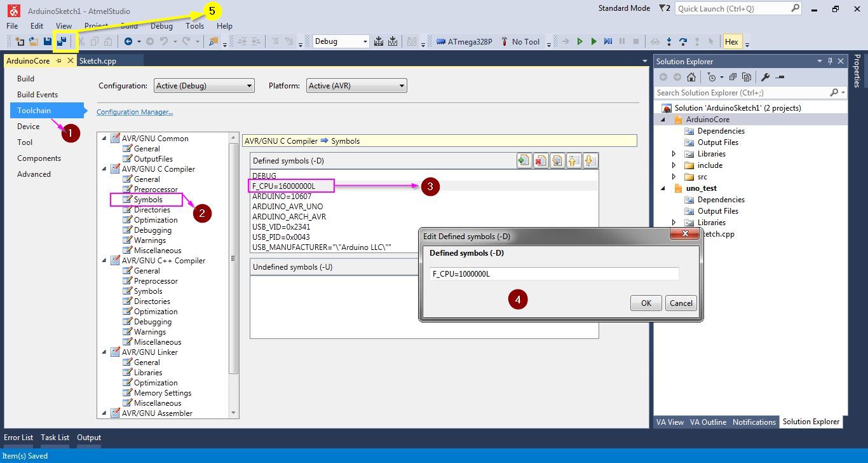Click the Start Debugging and Break icon

point(608,41)
